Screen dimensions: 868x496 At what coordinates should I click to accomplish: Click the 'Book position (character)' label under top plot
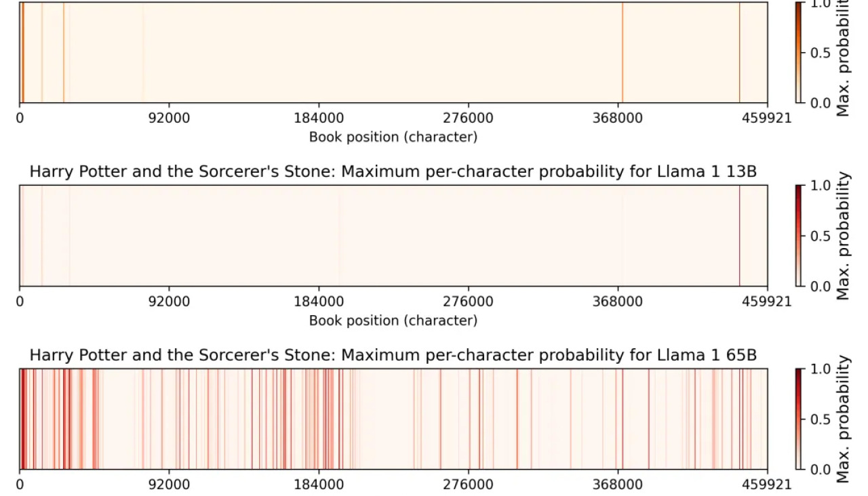pyautogui.click(x=393, y=137)
